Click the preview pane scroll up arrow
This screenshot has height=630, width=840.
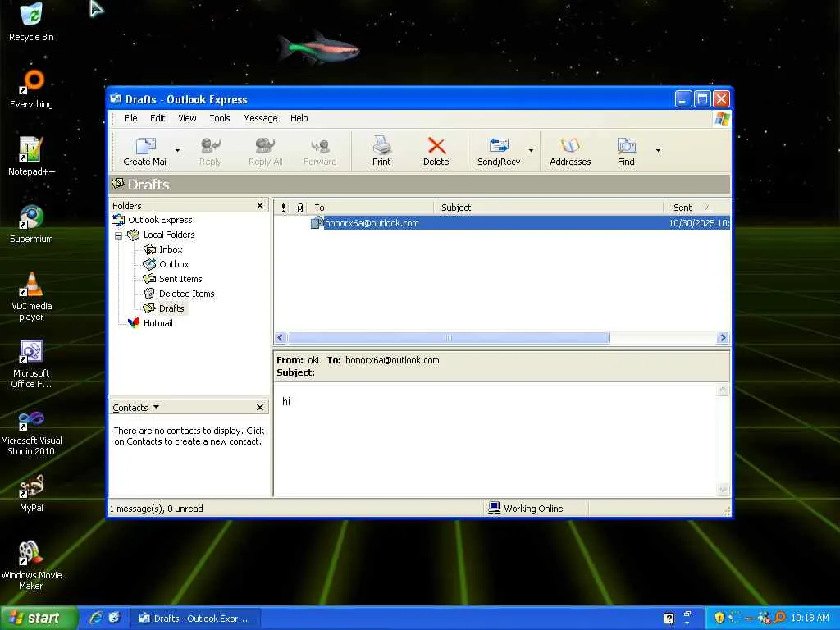(x=723, y=390)
